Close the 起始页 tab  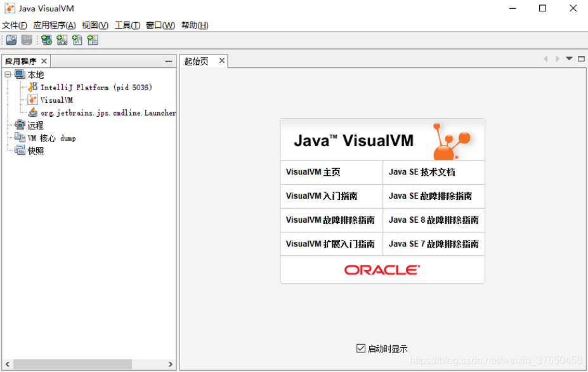(x=222, y=60)
